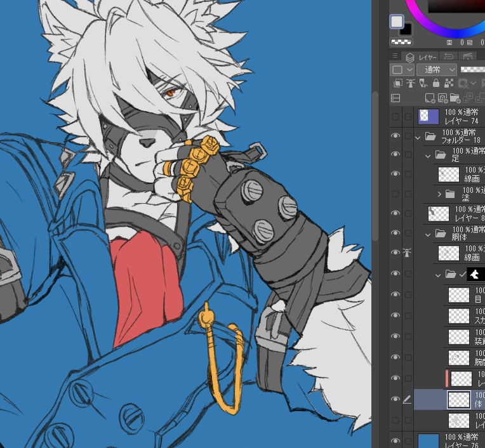The image size is (485, 448).
Task: Click the フォルダー 18 folder icon
Action: click(x=430, y=136)
